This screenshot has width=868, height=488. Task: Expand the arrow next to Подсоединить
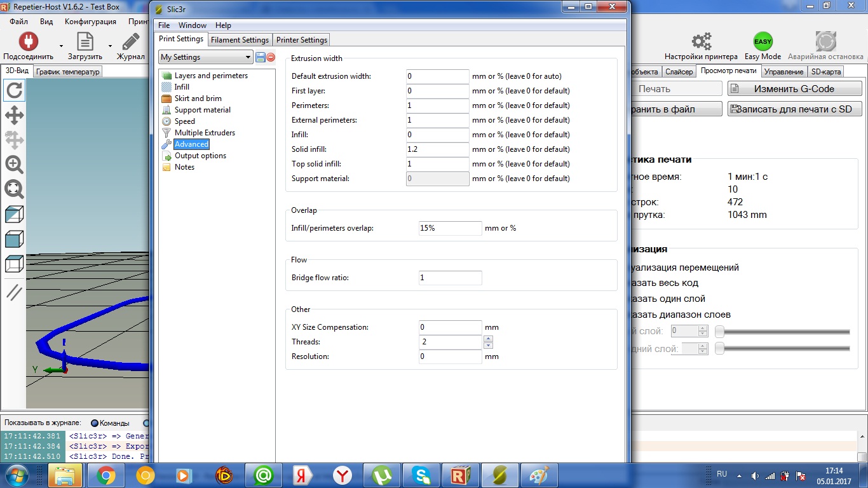61,46
